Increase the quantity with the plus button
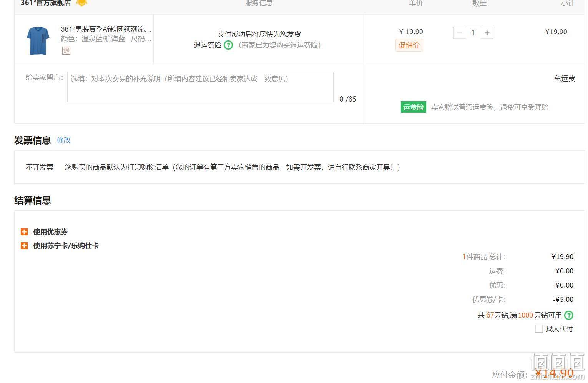The image size is (588, 383). 487,33
